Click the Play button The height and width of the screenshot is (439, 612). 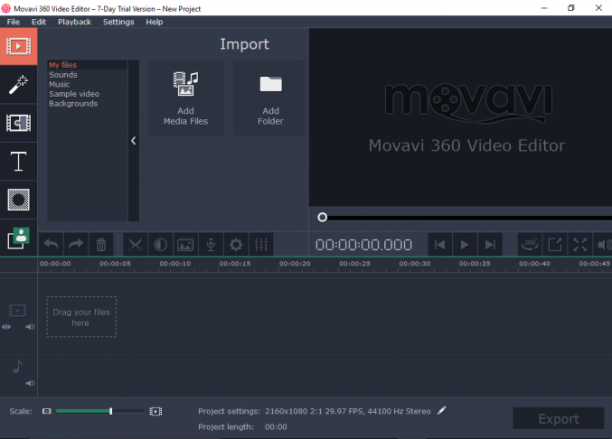point(465,245)
